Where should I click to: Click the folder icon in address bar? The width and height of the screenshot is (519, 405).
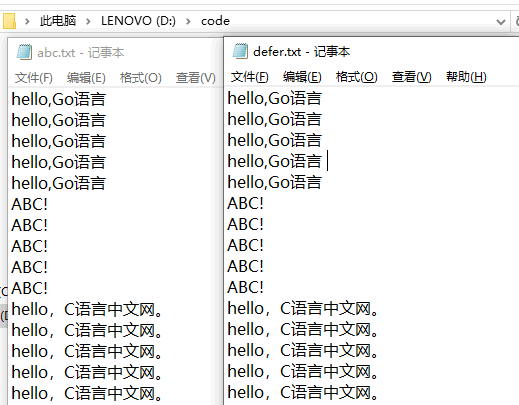click(x=9, y=21)
